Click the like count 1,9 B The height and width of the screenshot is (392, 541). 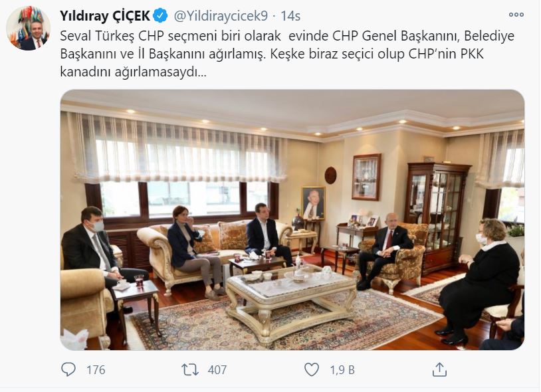pyautogui.click(x=342, y=370)
